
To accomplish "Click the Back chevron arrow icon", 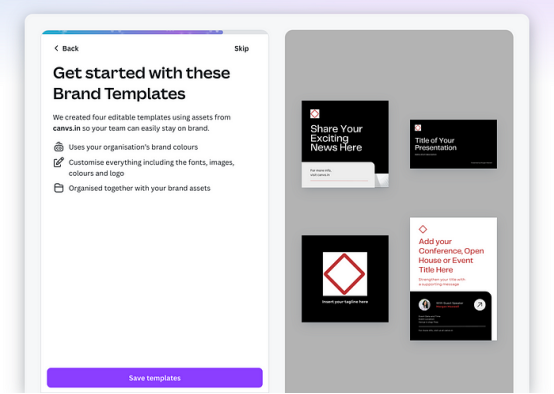I will click(x=56, y=48).
